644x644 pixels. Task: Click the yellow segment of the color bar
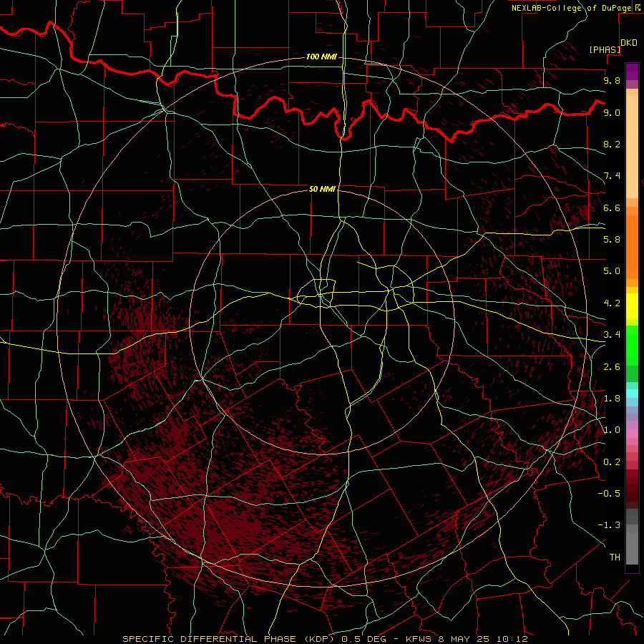(x=632, y=306)
